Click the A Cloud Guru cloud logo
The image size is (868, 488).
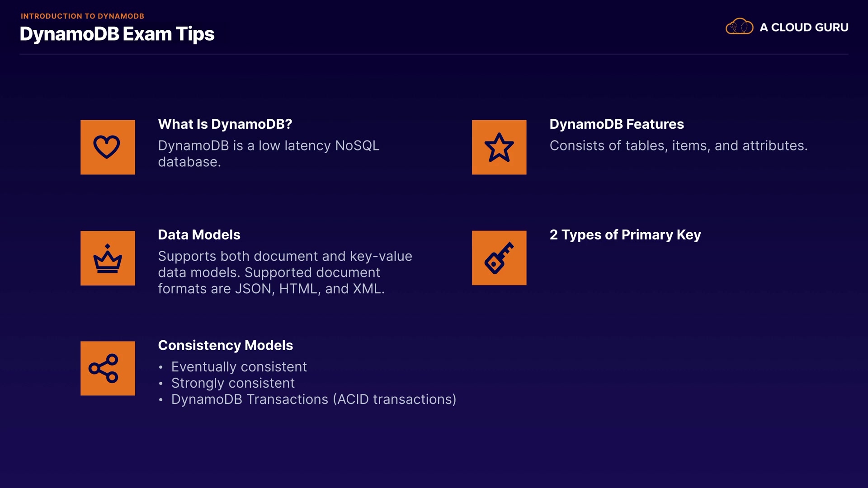click(739, 27)
